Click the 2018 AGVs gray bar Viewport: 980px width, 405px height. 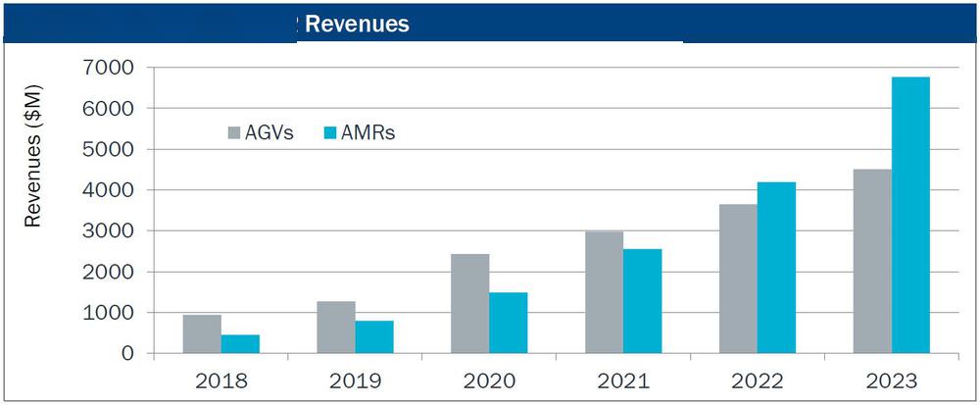click(202, 333)
